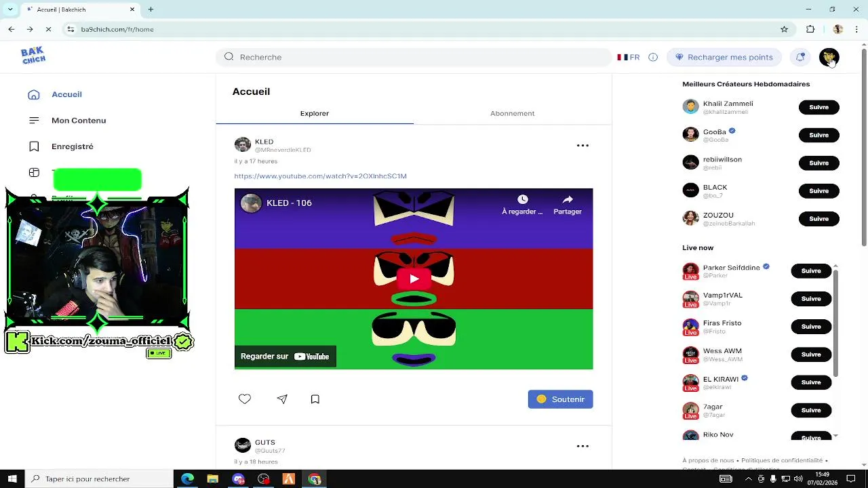
Task: Open File Explorer from taskbar
Action: [x=212, y=479]
